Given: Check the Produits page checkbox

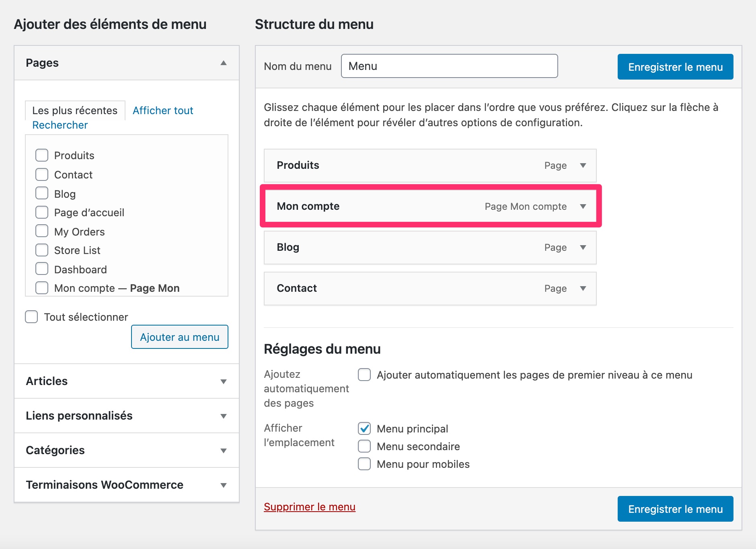Looking at the screenshot, I should [x=42, y=155].
